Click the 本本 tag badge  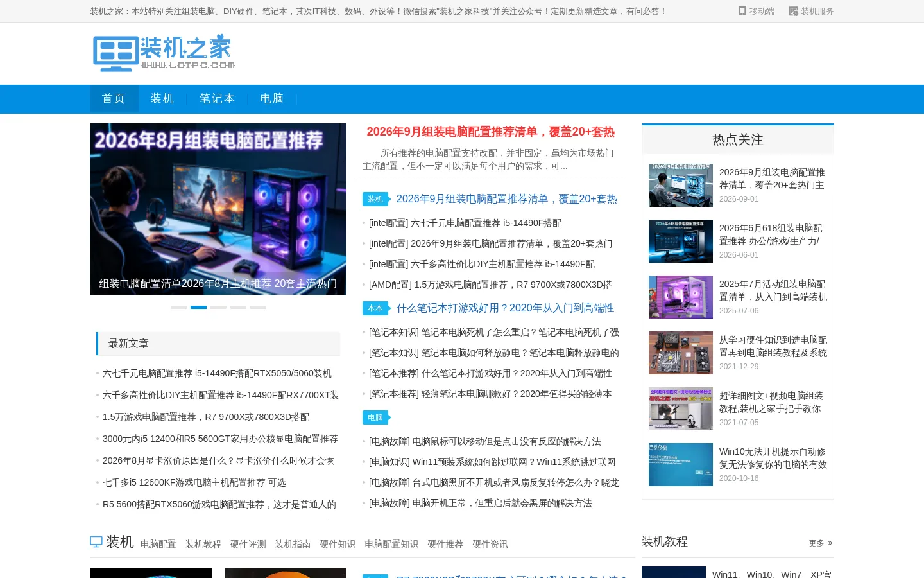376,308
